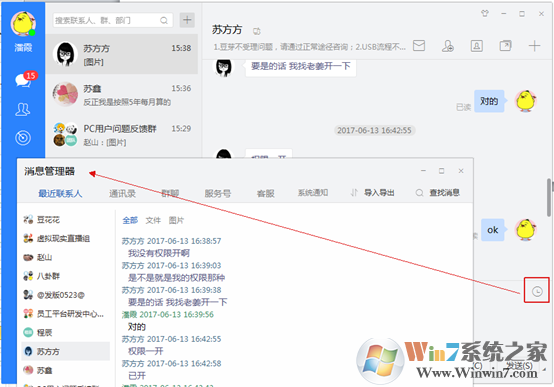
Task: Minimize the 消息管理器 window
Action: tap(423, 171)
